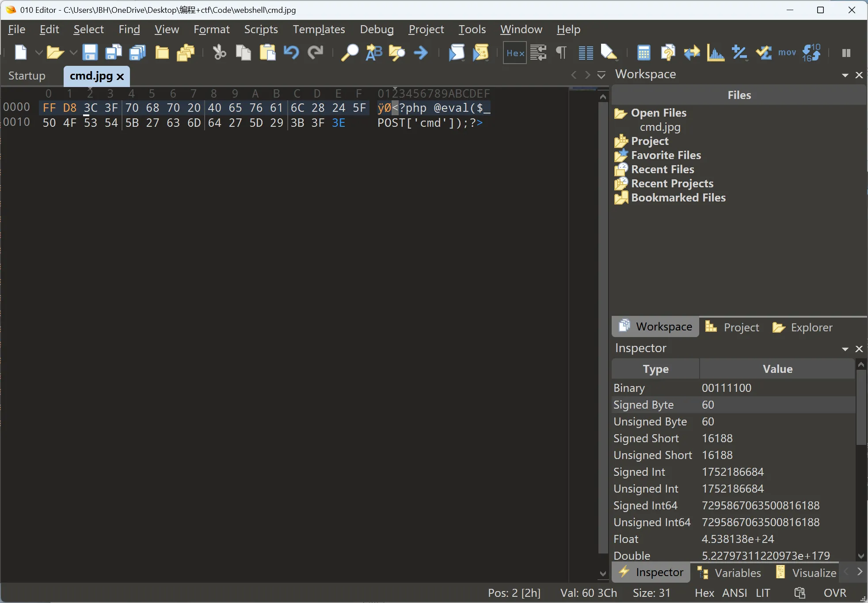Select cmd.jpg under Open Files

point(660,127)
